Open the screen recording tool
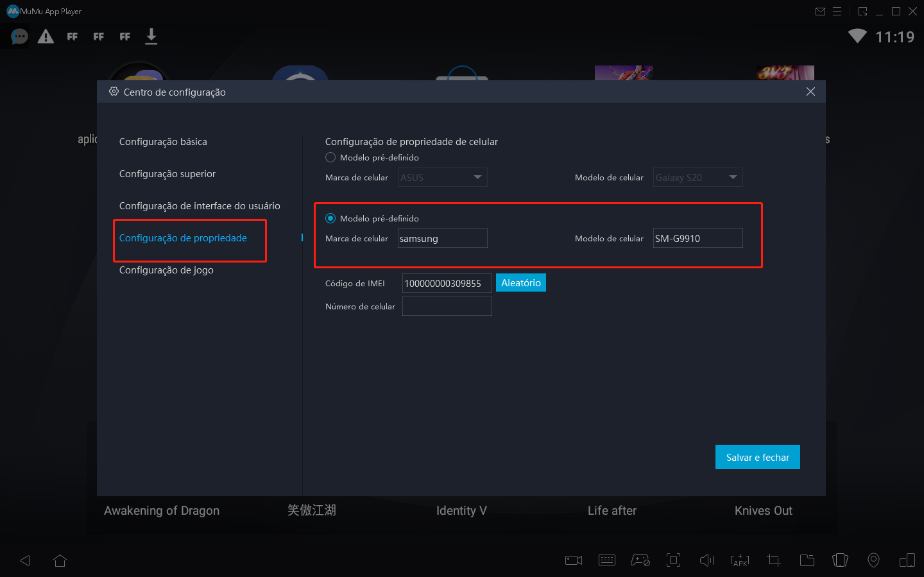 (573, 560)
